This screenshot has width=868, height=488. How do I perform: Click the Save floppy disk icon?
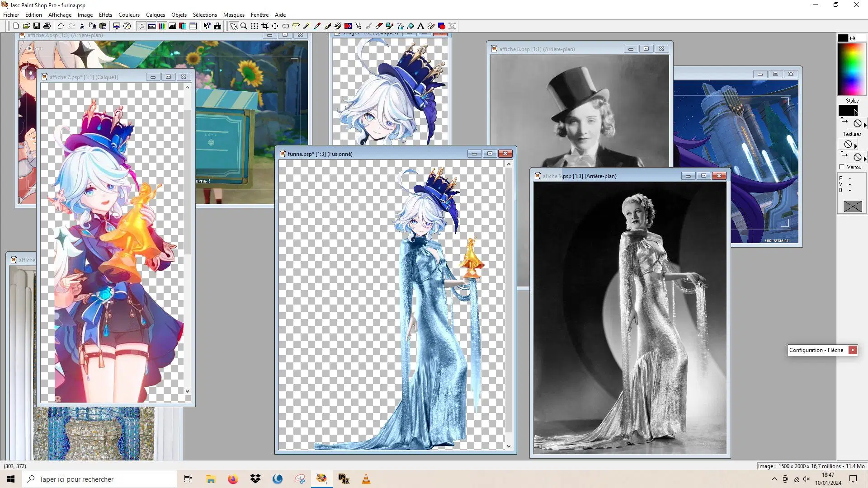(x=37, y=26)
